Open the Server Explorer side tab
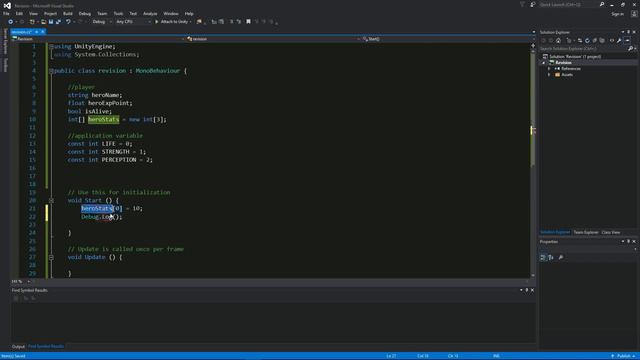 coord(5,41)
